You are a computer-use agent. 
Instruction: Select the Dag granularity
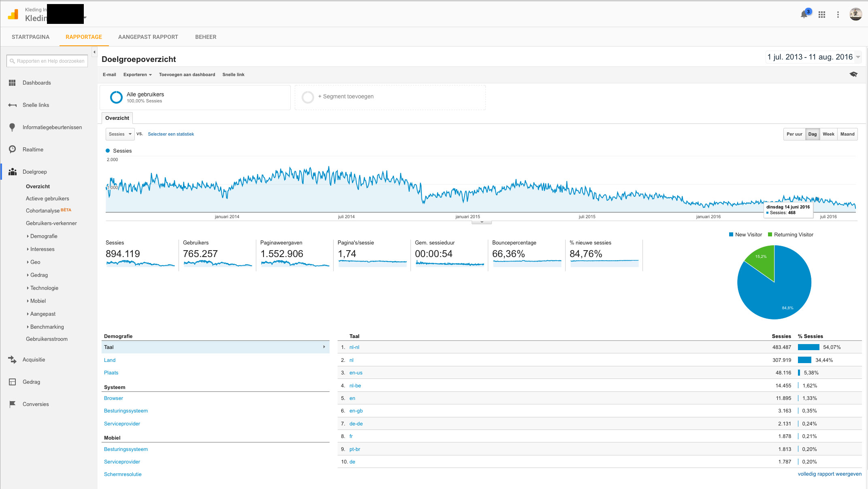coord(813,134)
